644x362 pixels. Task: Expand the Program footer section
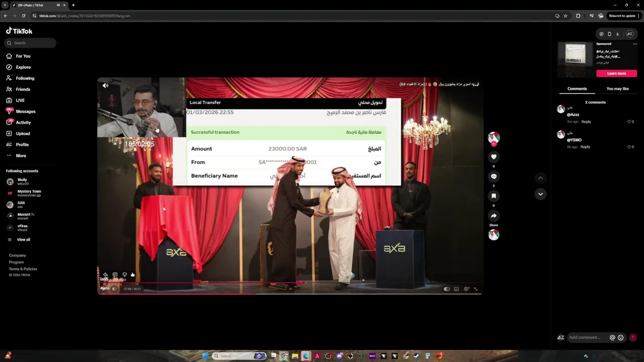16,262
